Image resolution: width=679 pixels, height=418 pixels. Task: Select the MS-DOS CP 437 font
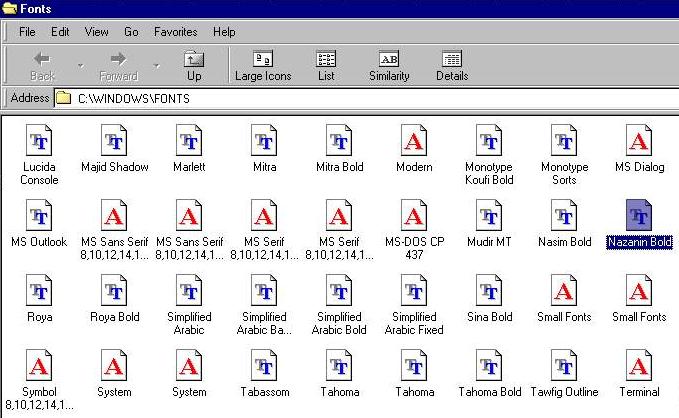click(x=414, y=230)
